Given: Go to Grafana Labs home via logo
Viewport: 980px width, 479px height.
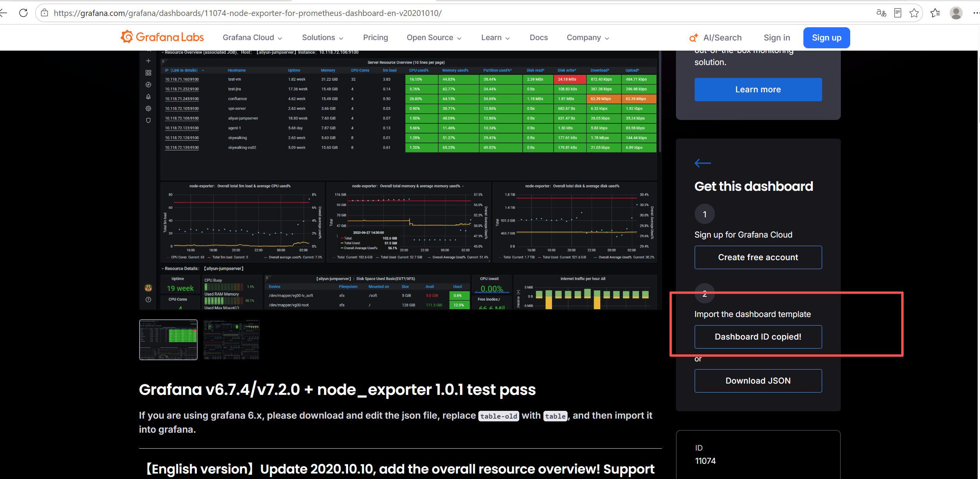Looking at the screenshot, I should (162, 37).
